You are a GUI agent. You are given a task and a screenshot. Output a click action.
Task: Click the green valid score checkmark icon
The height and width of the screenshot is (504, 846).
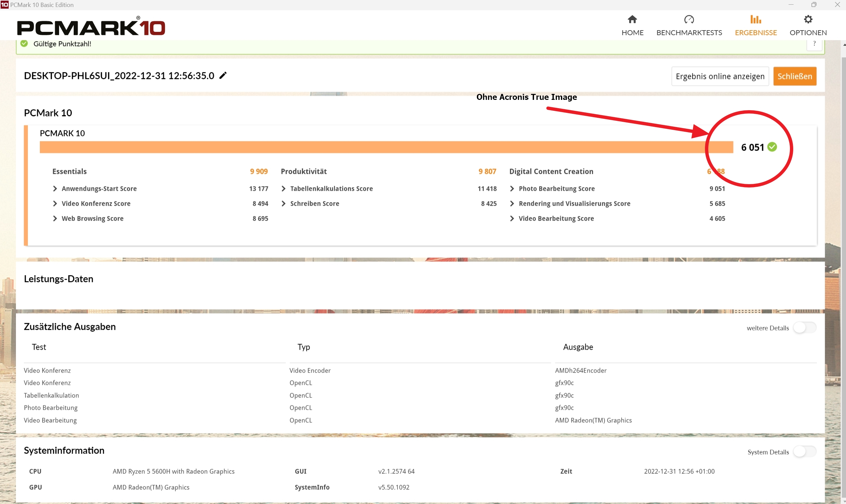(x=24, y=43)
